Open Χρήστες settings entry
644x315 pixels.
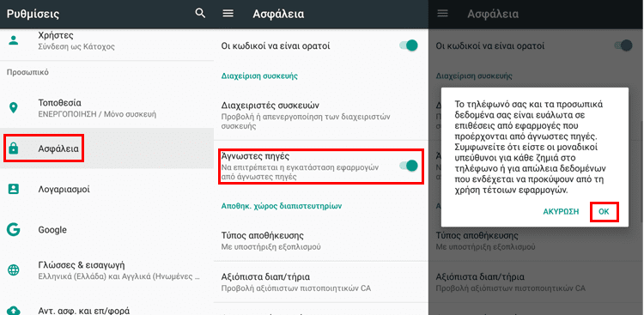point(106,40)
